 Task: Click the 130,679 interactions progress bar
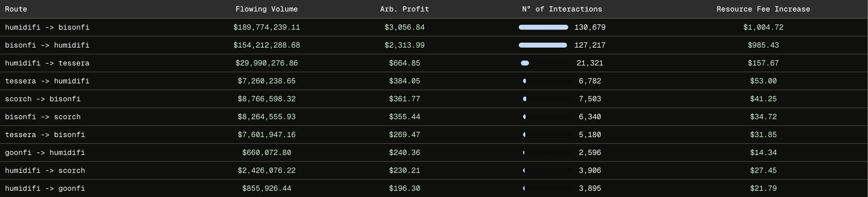pos(543,27)
